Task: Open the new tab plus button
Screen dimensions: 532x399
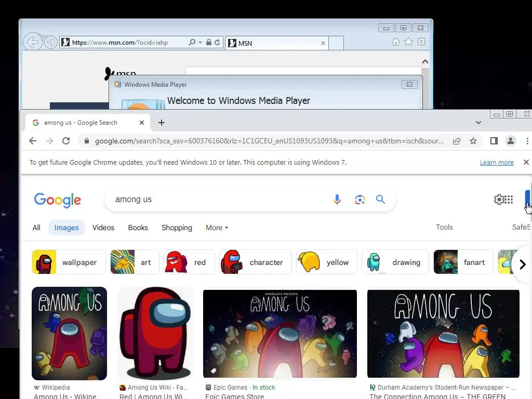Action: pos(162,123)
